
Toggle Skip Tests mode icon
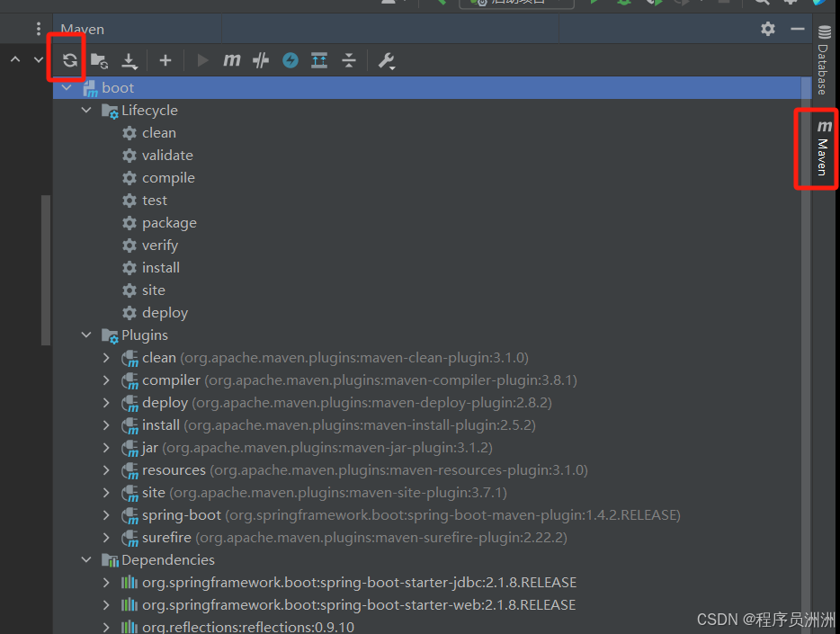[x=290, y=61]
